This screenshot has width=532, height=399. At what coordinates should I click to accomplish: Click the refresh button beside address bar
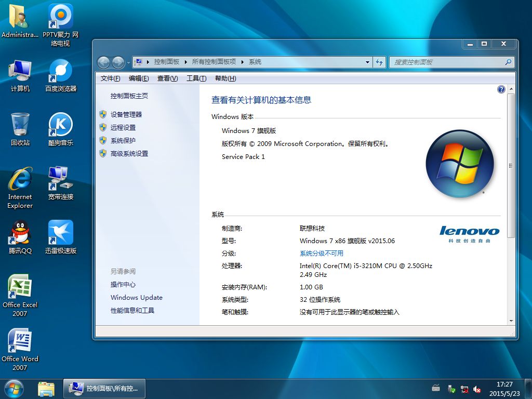pyautogui.click(x=379, y=62)
